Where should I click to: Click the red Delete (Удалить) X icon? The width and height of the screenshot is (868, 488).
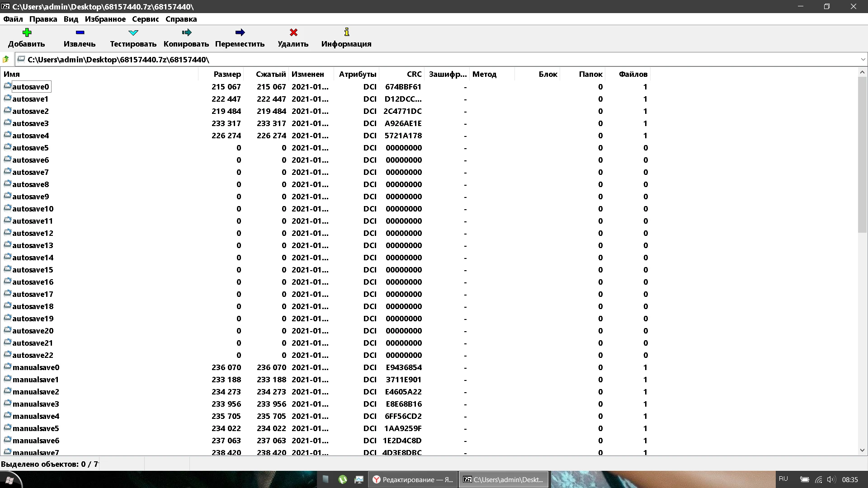(x=293, y=33)
